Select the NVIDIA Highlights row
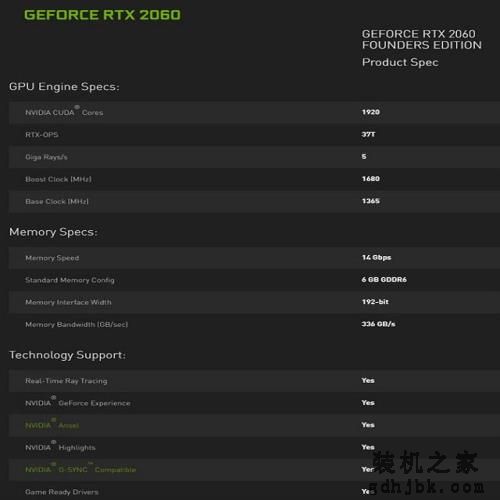500x500 pixels. pos(254,447)
